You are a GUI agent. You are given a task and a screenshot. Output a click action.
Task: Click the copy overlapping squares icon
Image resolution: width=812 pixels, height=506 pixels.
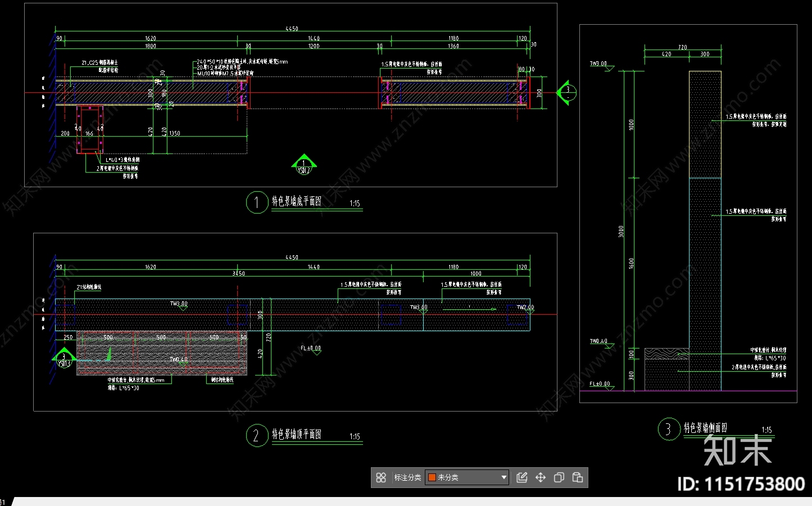click(x=559, y=477)
